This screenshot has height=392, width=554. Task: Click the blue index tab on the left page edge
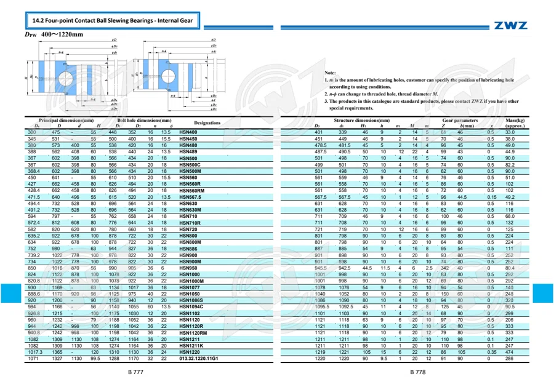[x=10, y=293]
